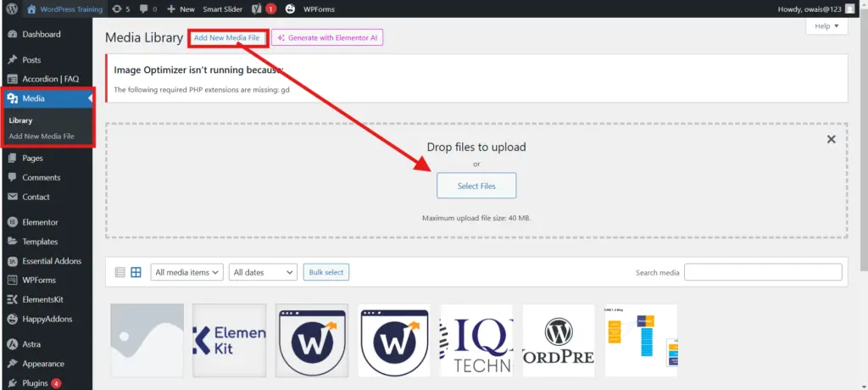The height and width of the screenshot is (390, 868).
Task: Click the ElementsKit sidebar icon
Action: 12,299
